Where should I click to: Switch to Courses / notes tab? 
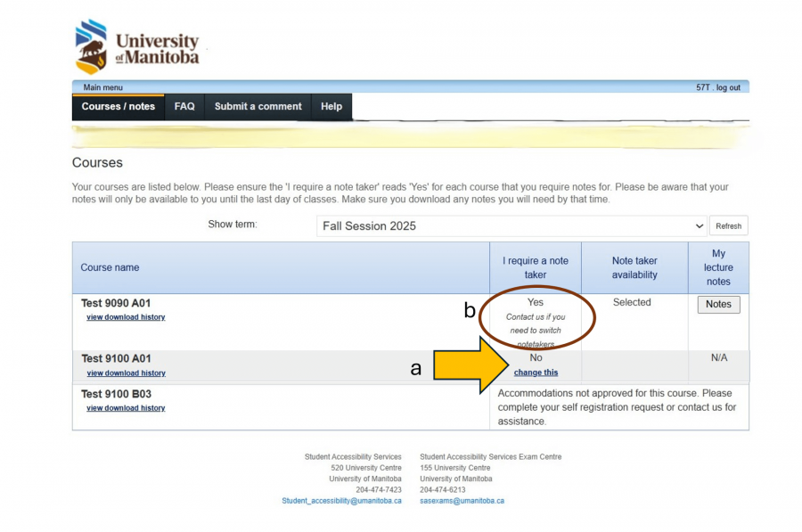(x=118, y=106)
